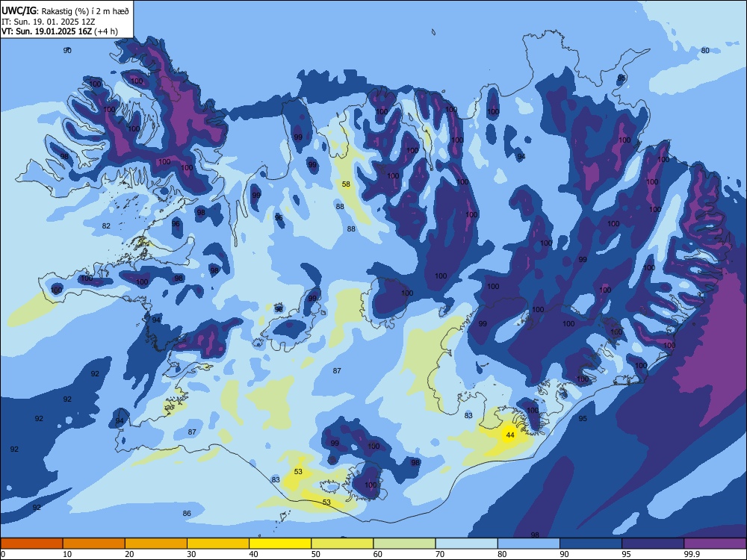Click the 'IT: Sun. 19. 01. 2025 12Z' line
Image resolution: width=747 pixels, height=560 pixels.
click(x=48, y=22)
